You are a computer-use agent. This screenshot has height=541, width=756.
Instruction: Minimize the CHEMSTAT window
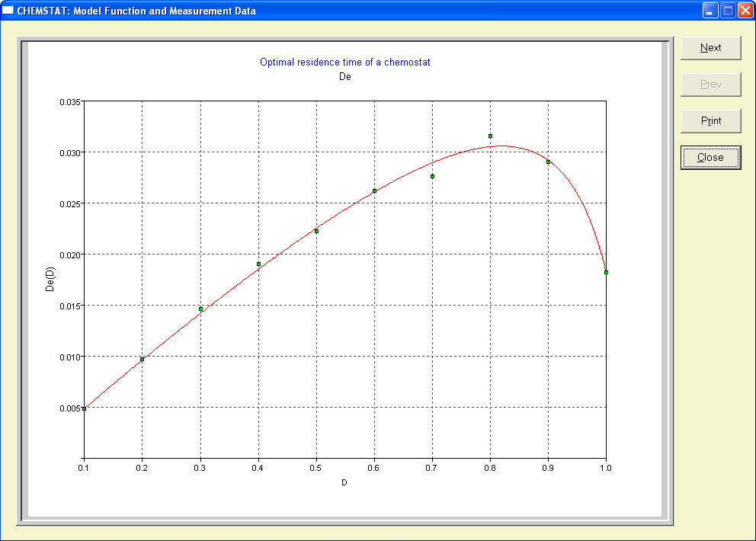(710, 11)
